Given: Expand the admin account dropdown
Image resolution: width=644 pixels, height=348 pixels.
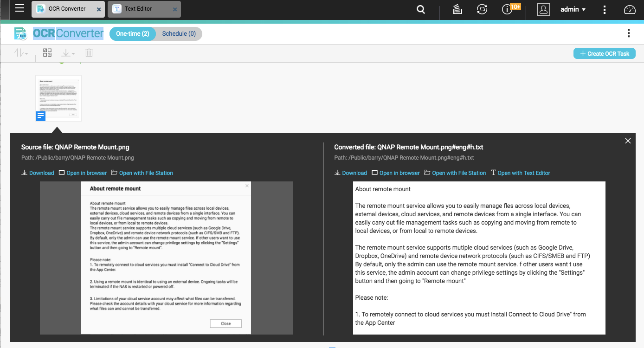Looking at the screenshot, I should (573, 9).
